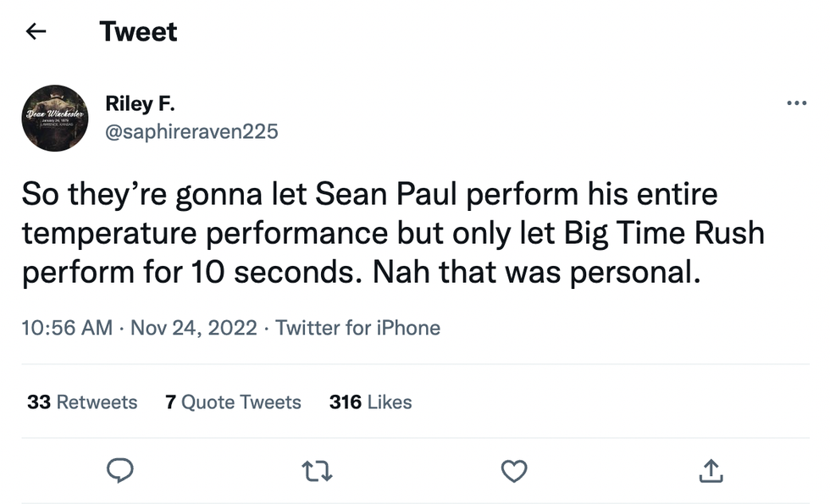The height and width of the screenshot is (504, 830).
Task: Share the tweet via the upload icon
Action: point(710,470)
